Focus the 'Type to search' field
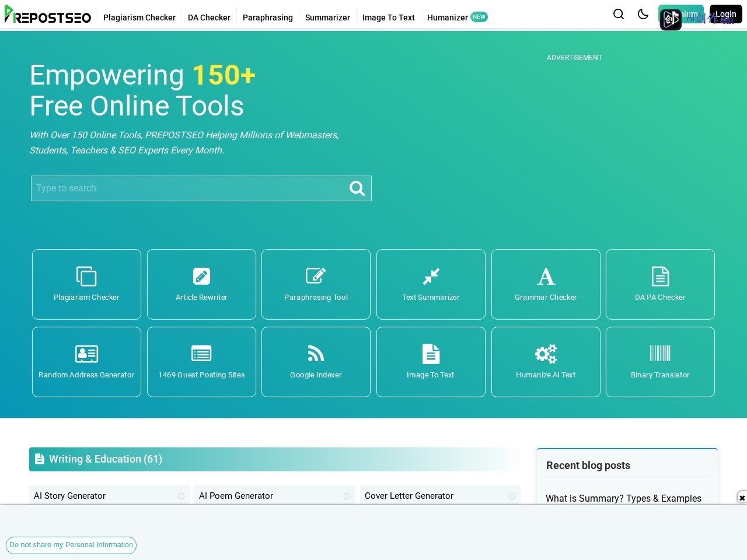Image resolution: width=747 pixels, height=560 pixels. point(188,188)
